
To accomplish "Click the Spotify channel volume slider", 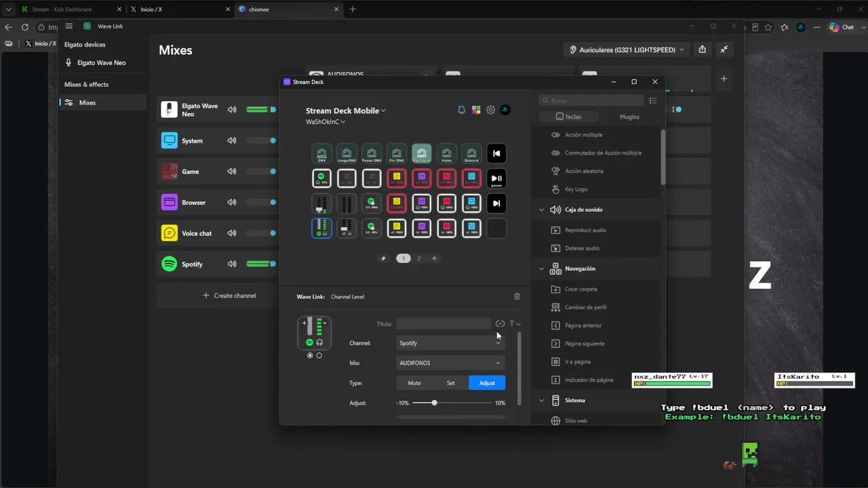I will pyautogui.click(x=261, y=264).
